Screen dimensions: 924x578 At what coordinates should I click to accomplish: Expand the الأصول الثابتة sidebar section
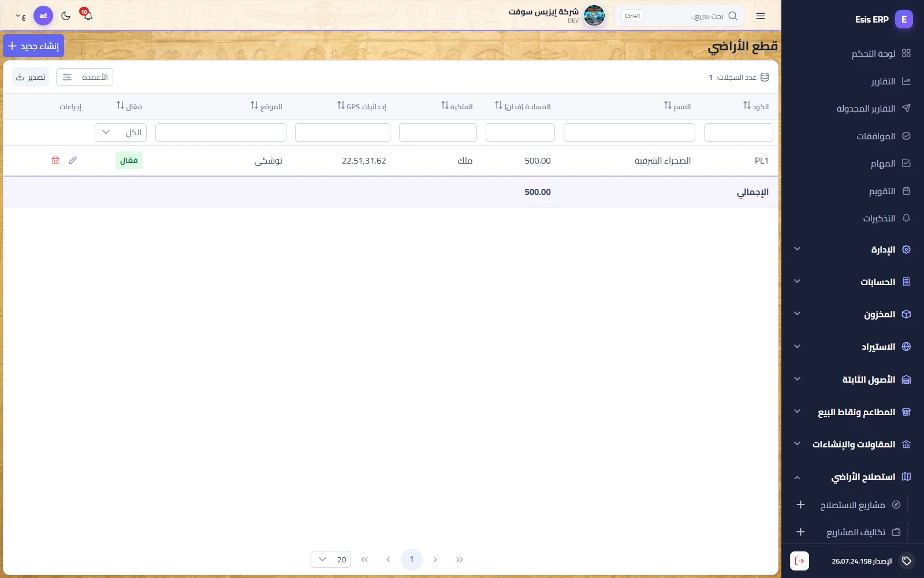click(852, 380)
